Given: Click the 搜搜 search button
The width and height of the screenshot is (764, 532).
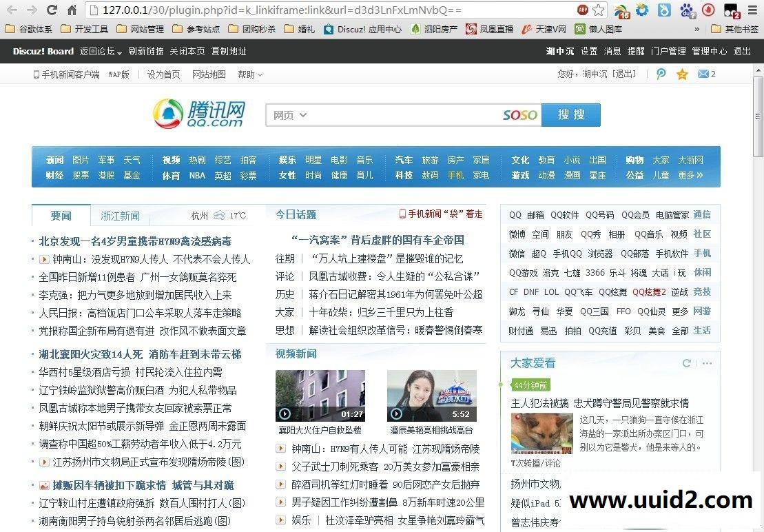Looking at the screenshot, I should tap(570, 114).
